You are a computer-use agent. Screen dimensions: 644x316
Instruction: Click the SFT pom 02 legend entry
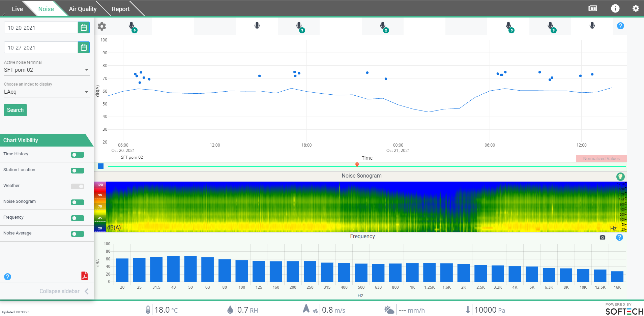pos(126,157)
